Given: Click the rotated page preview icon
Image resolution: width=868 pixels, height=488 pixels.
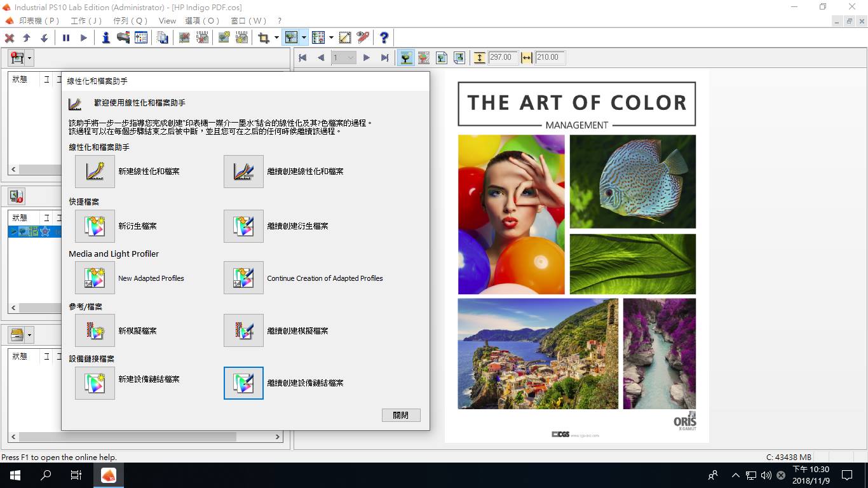Looking at the screenshot, I should pyautogui.click(x=459, y=58).
